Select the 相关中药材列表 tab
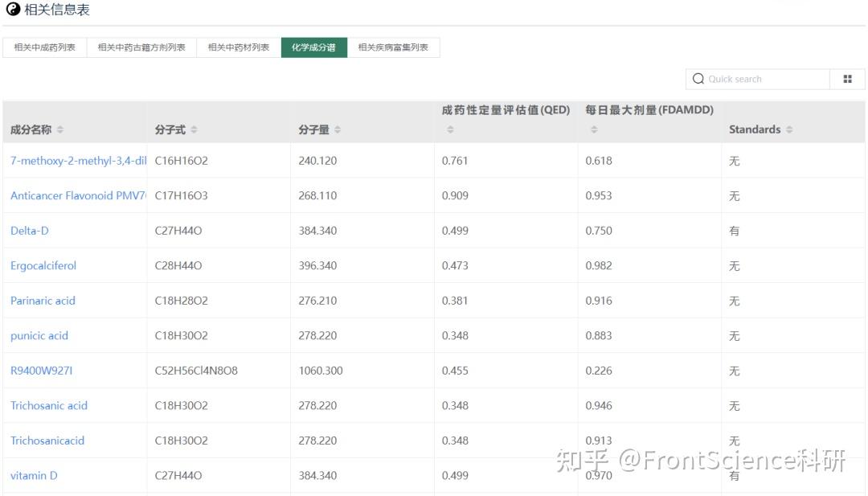 [x=240, y=47]
